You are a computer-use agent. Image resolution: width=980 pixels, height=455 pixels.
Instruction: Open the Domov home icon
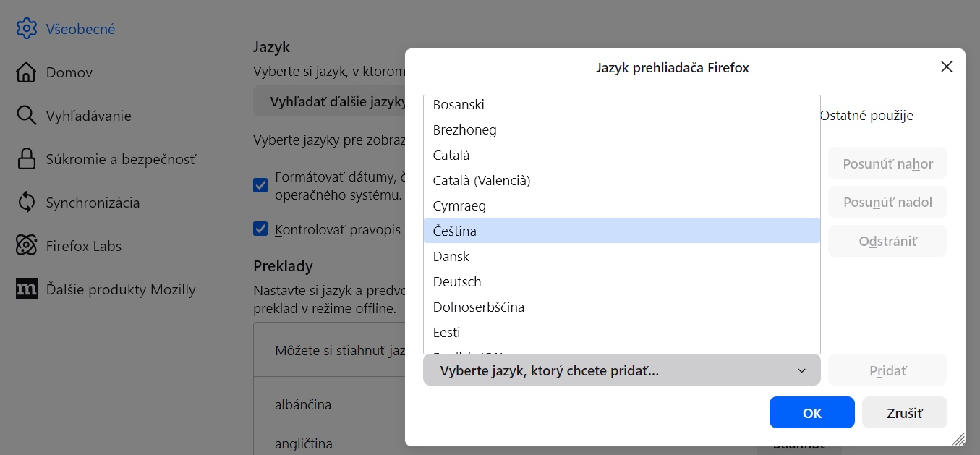(x=26, y=72)
